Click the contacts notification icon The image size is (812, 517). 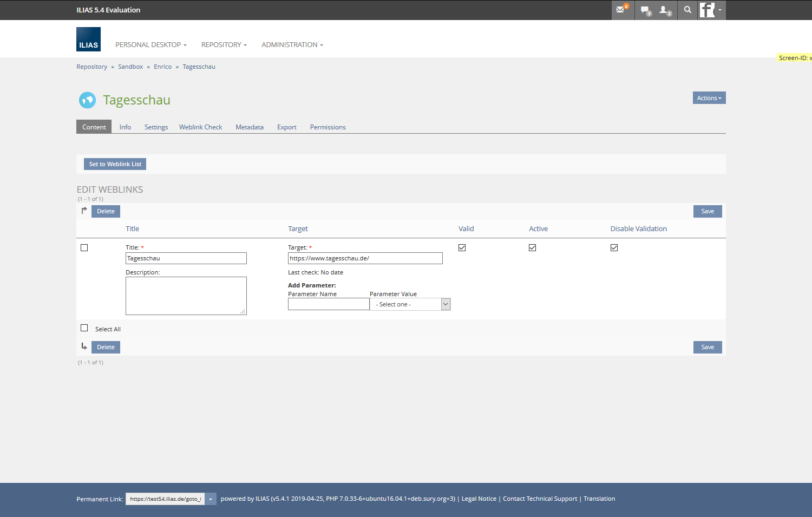[664, 10]
